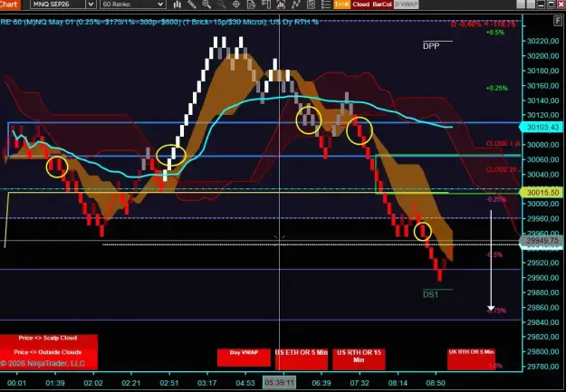Toggle the D VWAP button

(406, 5)
